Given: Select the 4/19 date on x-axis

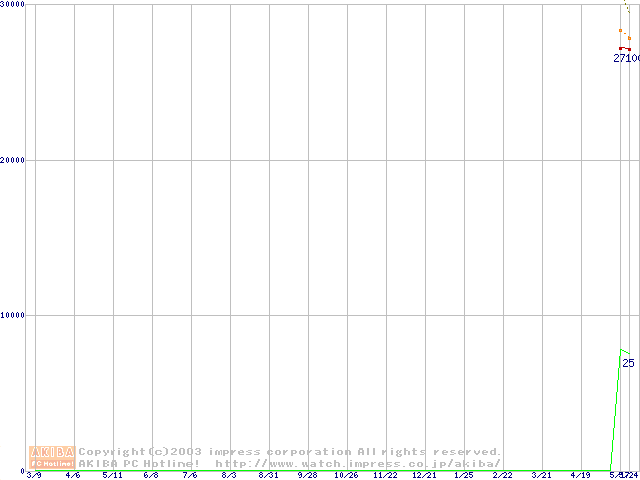Looking at the screenshot, I should pyautogui.click(x=580, y=475).
